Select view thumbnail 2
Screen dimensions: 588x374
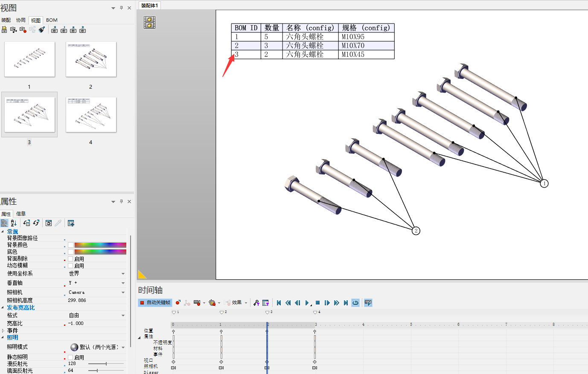91,59
